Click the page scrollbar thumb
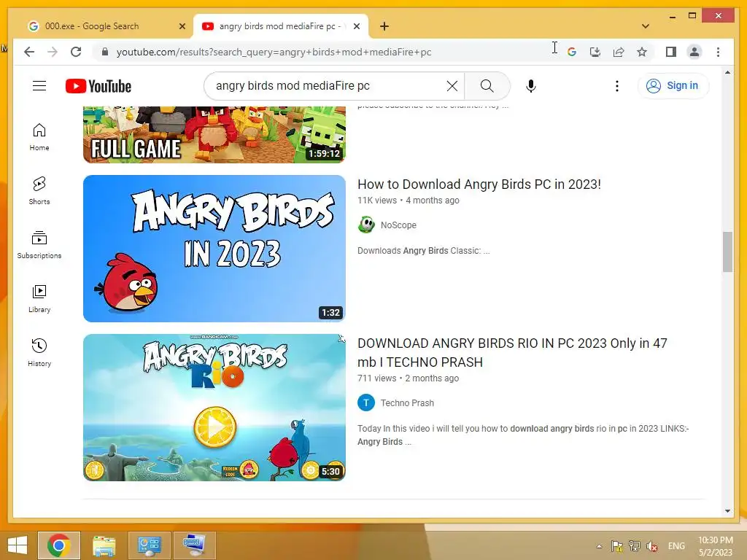The width and height of the screenshot is (747, 560). [x=727, y=252]
